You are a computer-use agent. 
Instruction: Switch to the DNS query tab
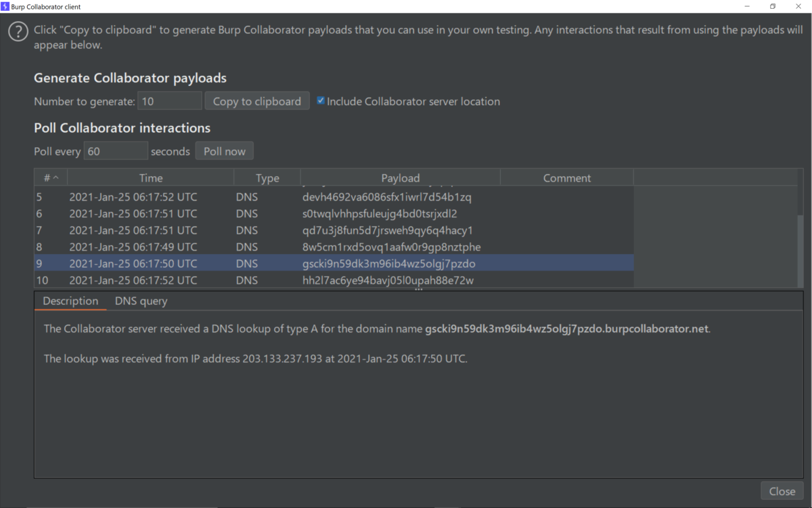pyautogui.click(x=141, y=301)
